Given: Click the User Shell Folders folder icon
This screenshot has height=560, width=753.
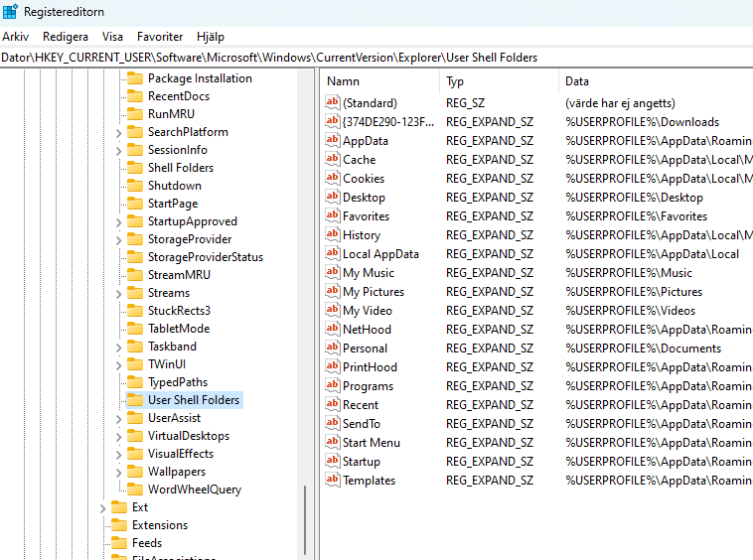Looking at the screenshot, I should pos(135,400).
